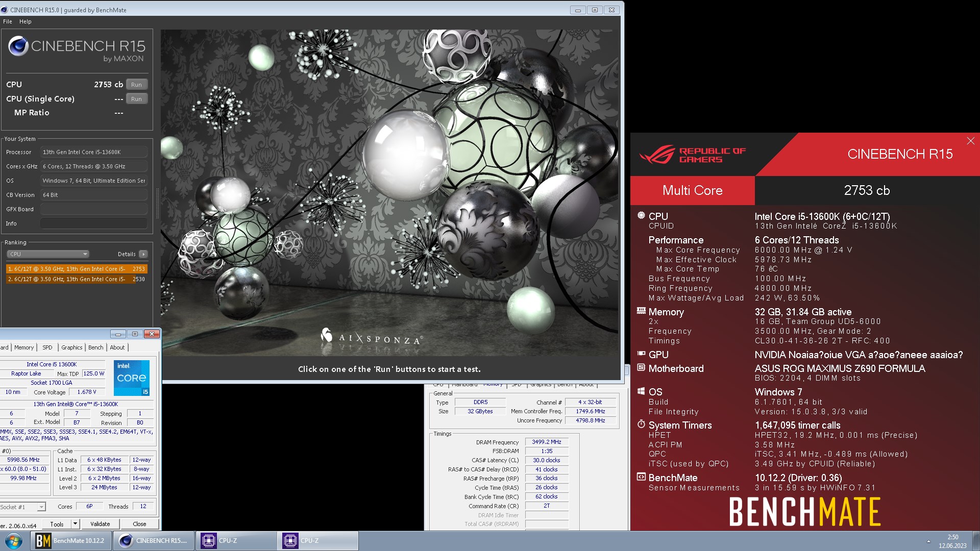Click the Memory module icon in BenchMate panel

pos(641,311)
